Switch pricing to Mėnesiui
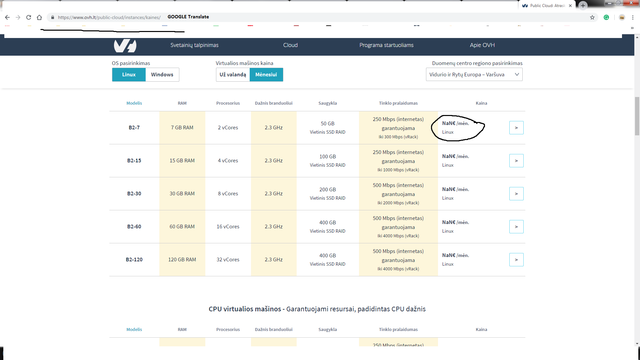Viewport: 640px width, 360px height. pyautogui.click(x=266, y=75)
